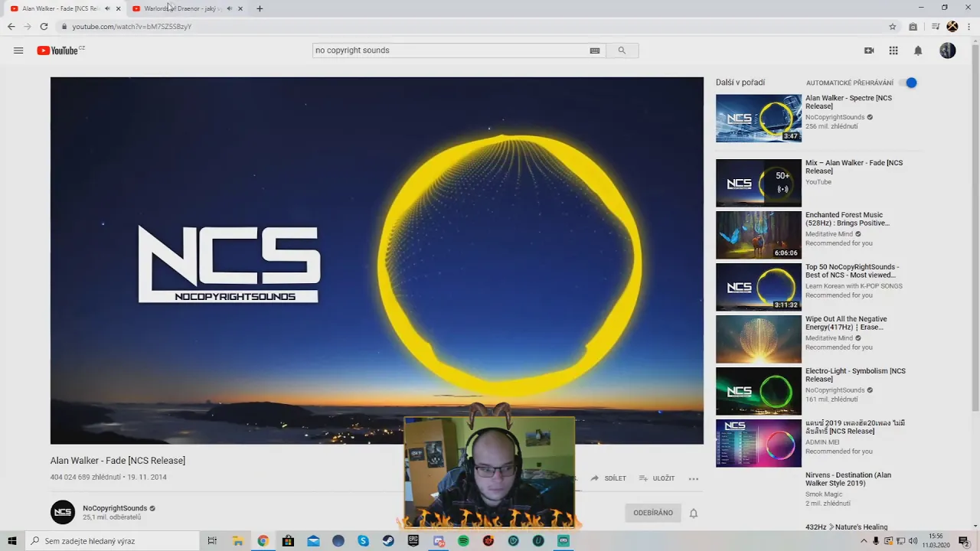
Task: Open the create video camera icon
Action: (x=869, y=51)
